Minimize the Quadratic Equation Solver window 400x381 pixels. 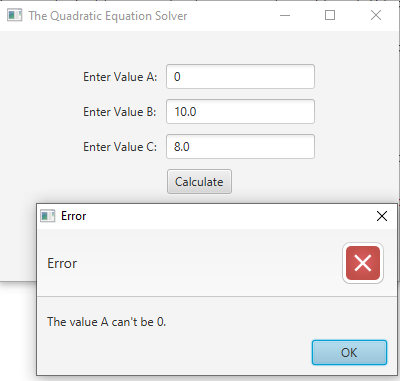coord(285,15)
